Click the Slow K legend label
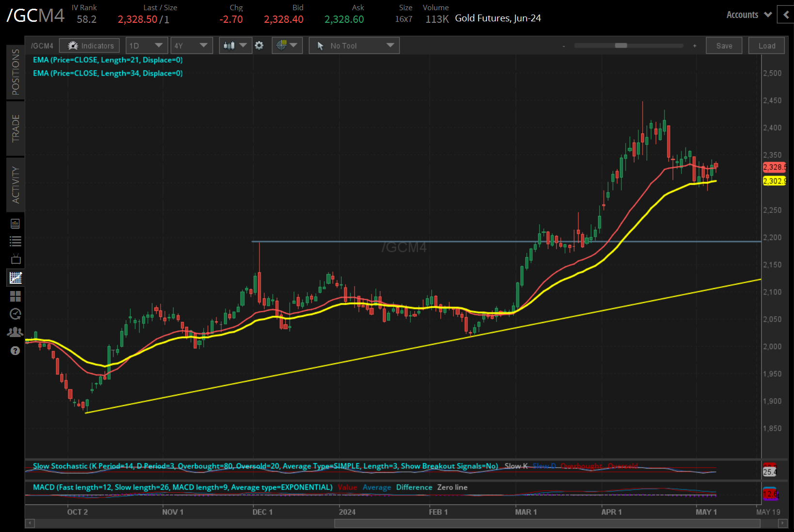The height and width of the screenshot is (532, 794). point(516,466)
